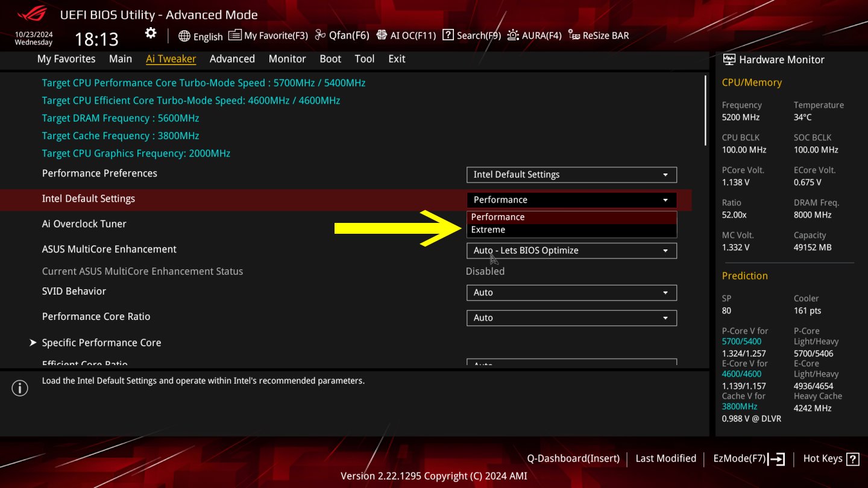This screenshot has width=868, height=488.
Task: Click Current ASUS MultiCore Enhancement Status label
Action: tap(142, 271)
